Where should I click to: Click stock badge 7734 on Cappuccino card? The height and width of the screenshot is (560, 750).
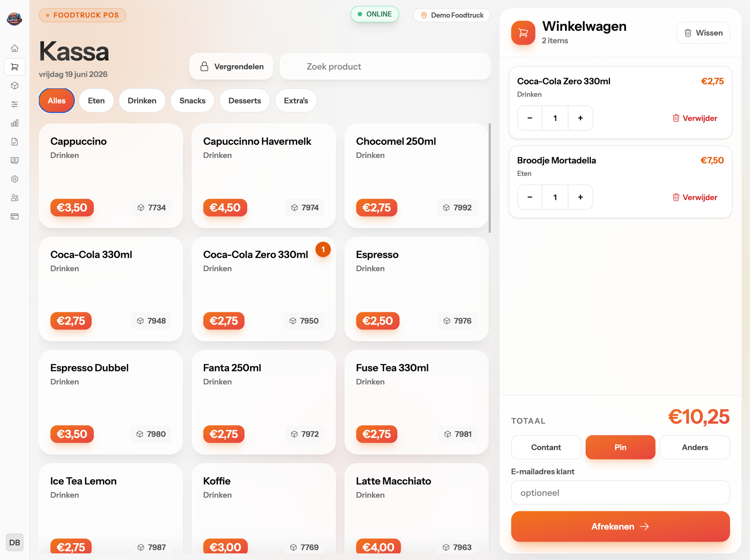point(151,207)
